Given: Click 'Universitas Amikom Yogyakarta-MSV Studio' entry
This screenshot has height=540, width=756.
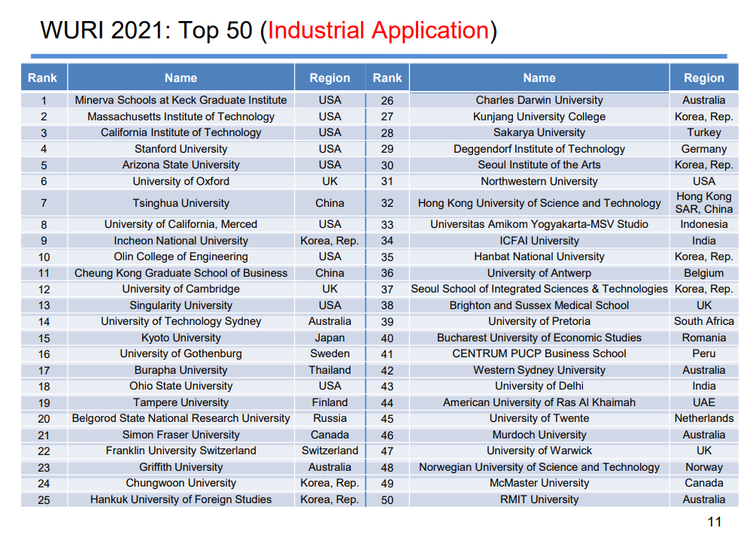Looking at the screenshot, I should [539, 224].
